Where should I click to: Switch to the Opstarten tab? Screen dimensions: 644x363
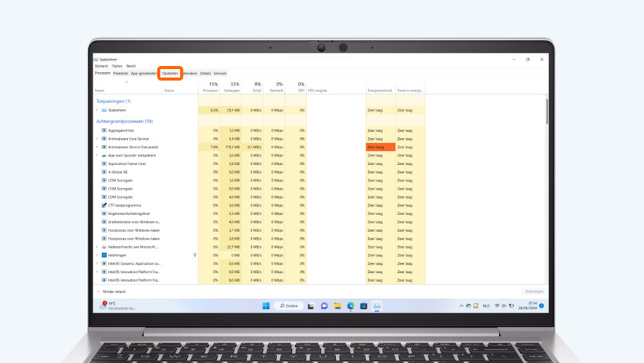tap(170, 74)
